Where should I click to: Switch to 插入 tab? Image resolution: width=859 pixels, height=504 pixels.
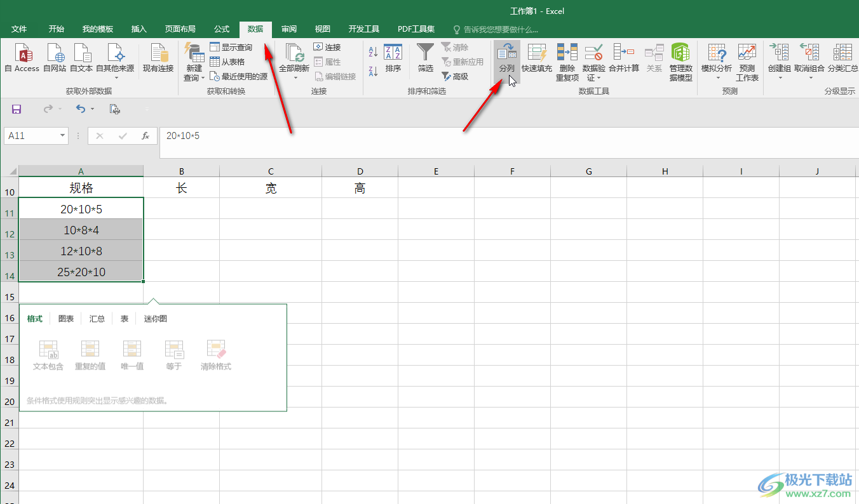click(x=139, y=29)
